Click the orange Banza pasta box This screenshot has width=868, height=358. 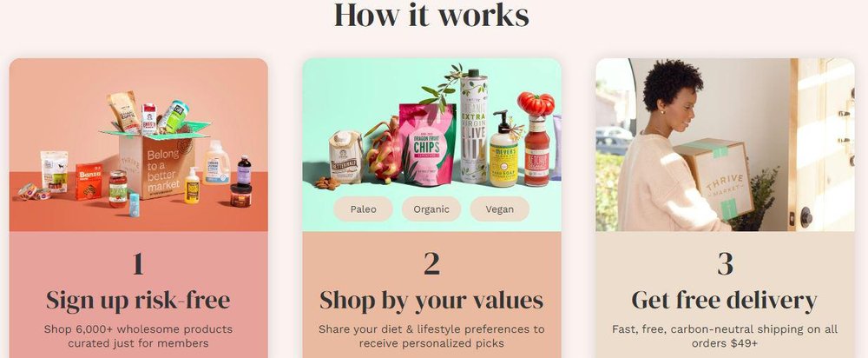pos(89,182)
